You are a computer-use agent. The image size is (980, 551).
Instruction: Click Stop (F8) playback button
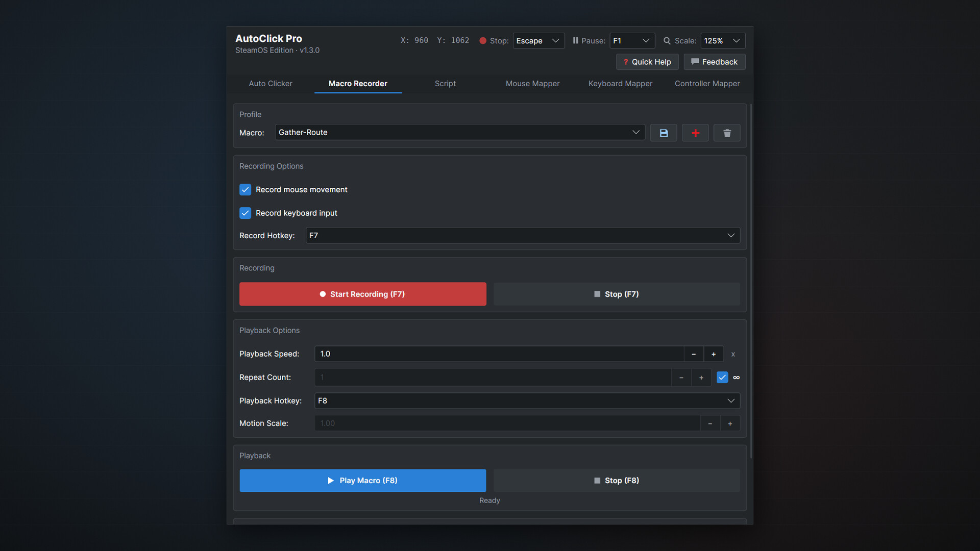pos(617,481)
